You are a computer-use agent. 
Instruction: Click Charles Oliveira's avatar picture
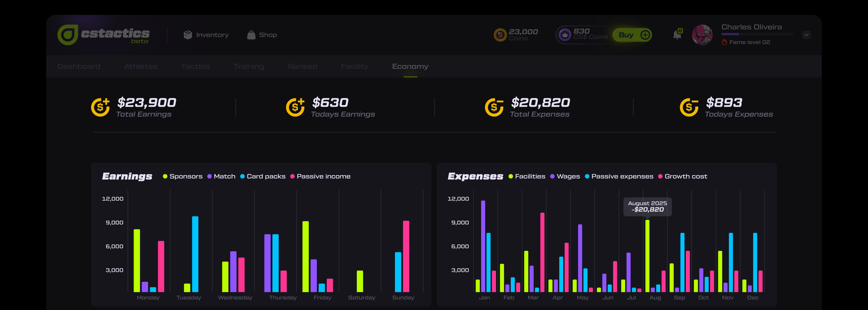click(x=702, y=35)
